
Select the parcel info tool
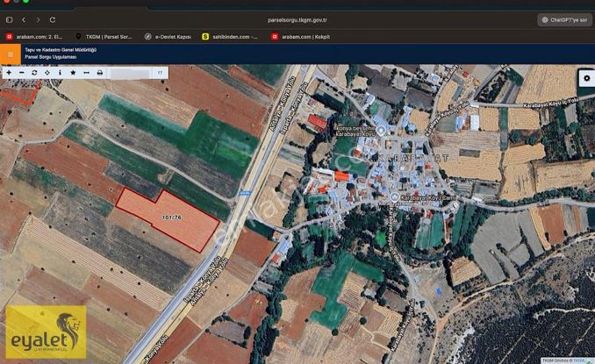coord(59,73)
